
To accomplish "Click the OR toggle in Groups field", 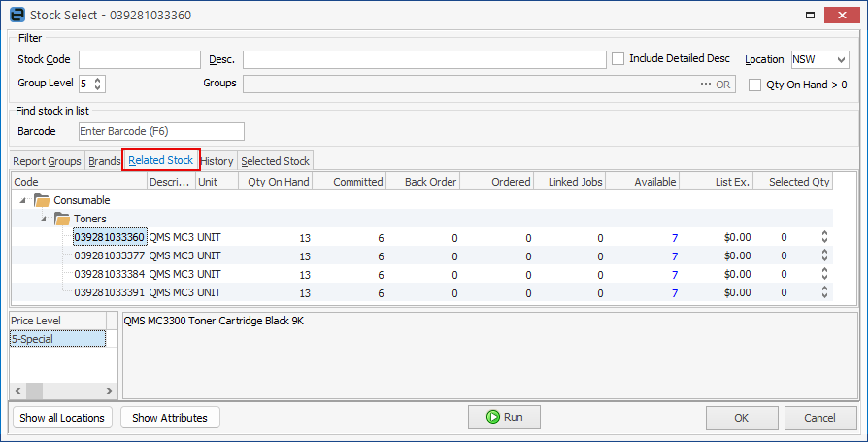I will click(x=723, y=85).
